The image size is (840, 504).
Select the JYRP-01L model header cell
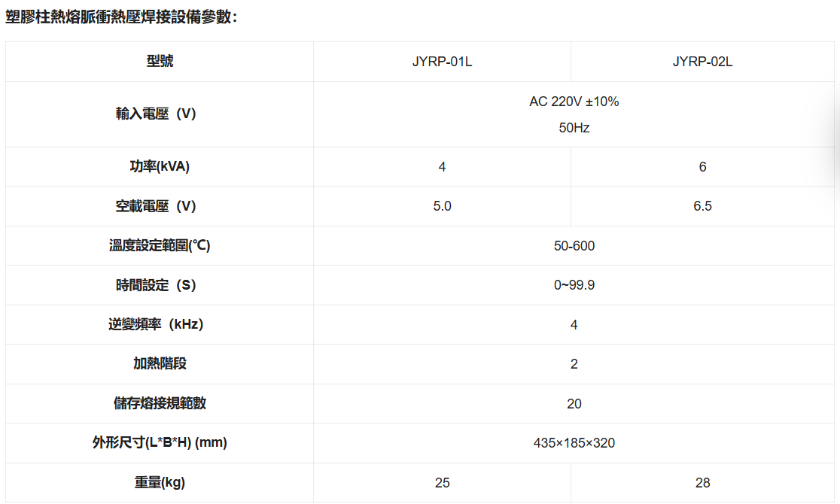click(442, 62)
